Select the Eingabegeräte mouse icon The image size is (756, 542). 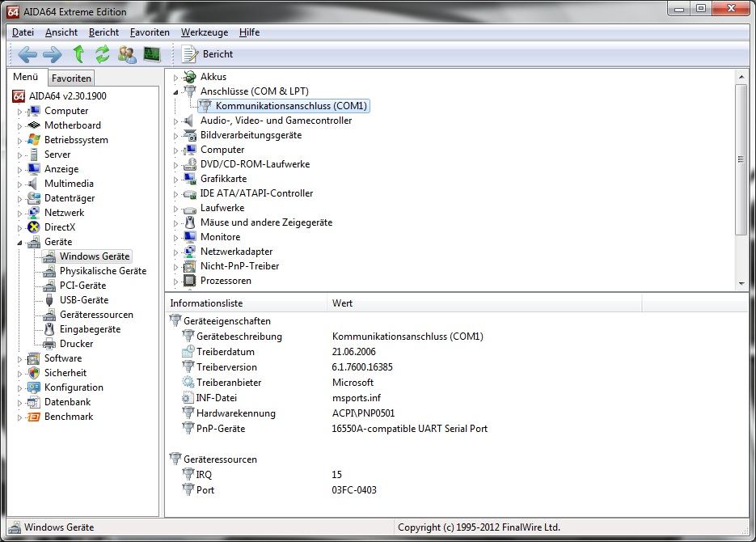pos(49,329)
